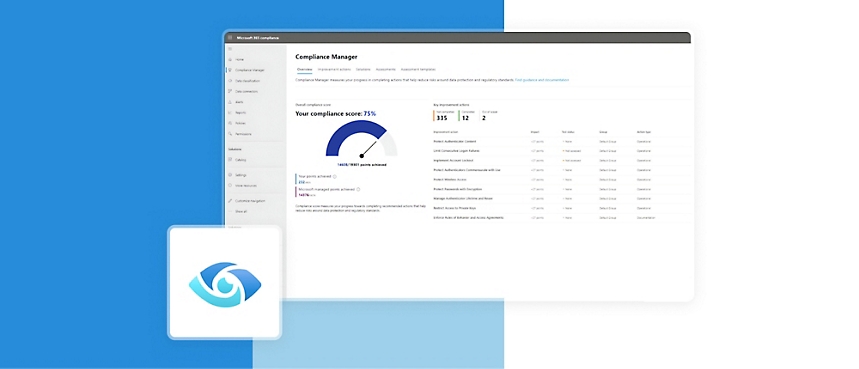859x369 pixels.
Task: Switch to the Improvement actions tab
Action: tap(334, 70)
